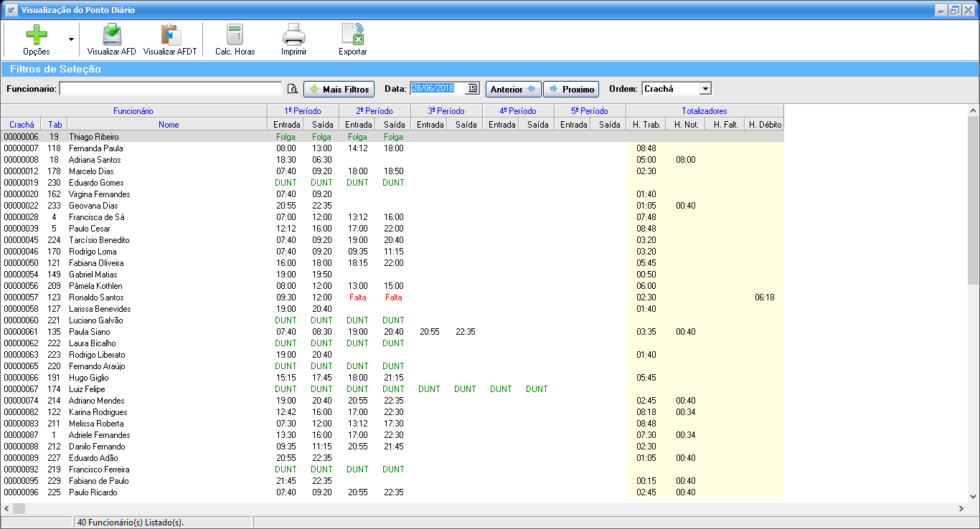Expand the Opções dropdown arrow
Image resolution: width=980 pixels, height=529 pixels.
coord(71,39)
